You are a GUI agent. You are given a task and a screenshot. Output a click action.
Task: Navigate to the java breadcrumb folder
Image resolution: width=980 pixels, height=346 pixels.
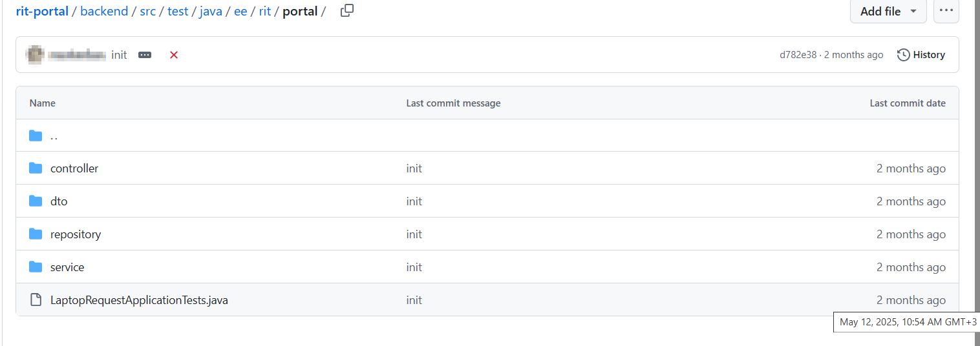click(x=211, y=11)
